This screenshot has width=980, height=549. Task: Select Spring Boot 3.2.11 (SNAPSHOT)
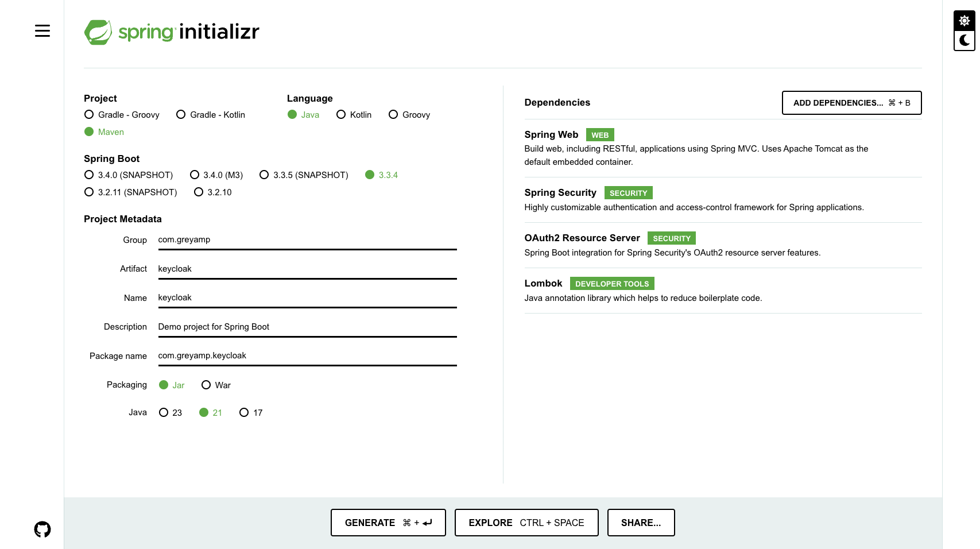pos(131,192)
